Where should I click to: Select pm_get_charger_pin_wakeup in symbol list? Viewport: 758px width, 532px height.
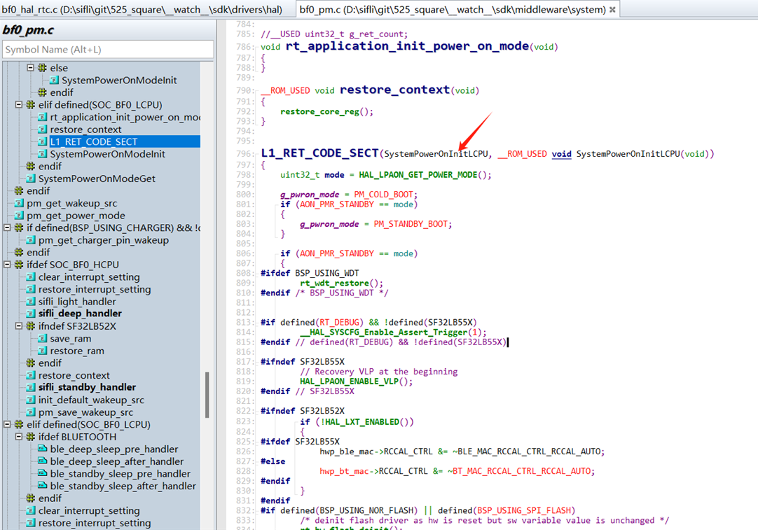click(x=104, y=240)
